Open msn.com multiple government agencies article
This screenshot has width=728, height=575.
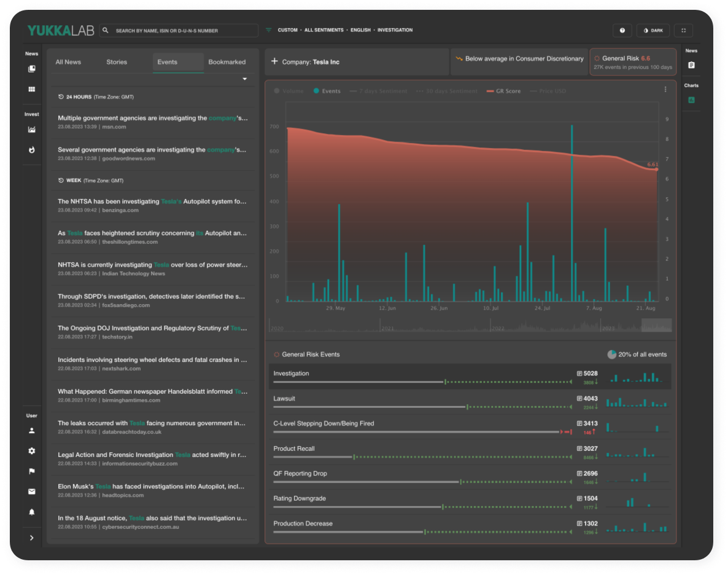pos(153,122)
